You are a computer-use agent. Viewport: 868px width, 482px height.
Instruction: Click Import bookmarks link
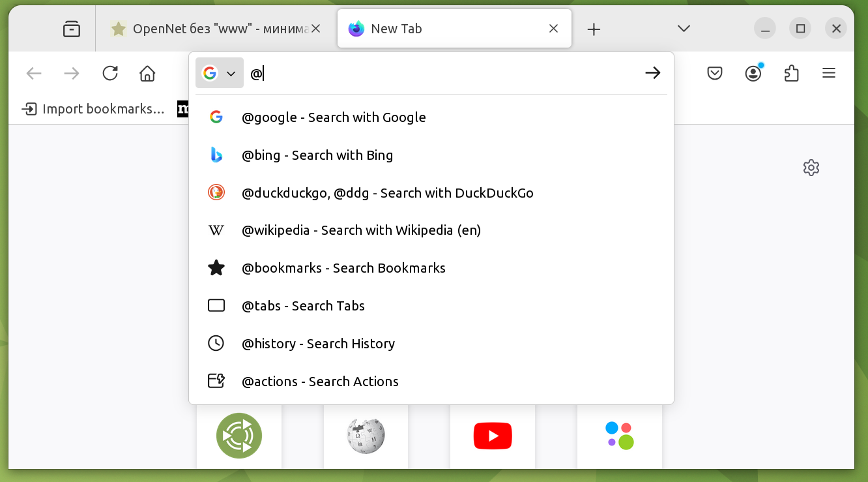tap(94, 109)
